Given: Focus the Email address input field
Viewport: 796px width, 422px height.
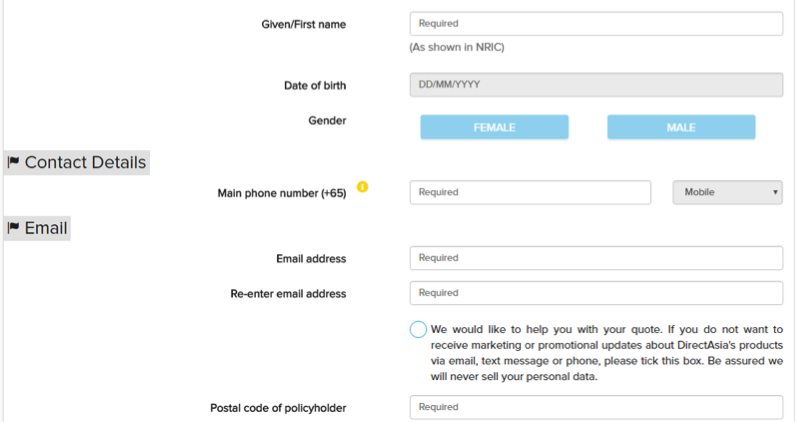Looking at the screenshot, I should click(x=596, y=258).
